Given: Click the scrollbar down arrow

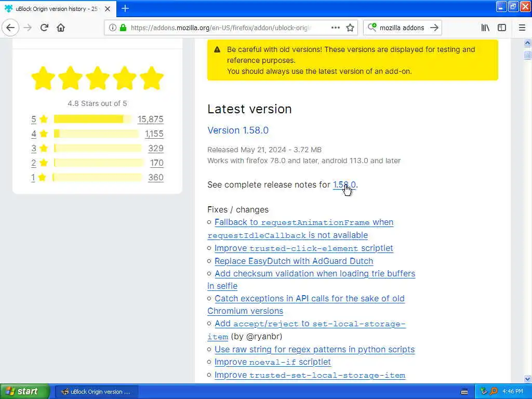Looking at the screenshot, I should (527, 379).
